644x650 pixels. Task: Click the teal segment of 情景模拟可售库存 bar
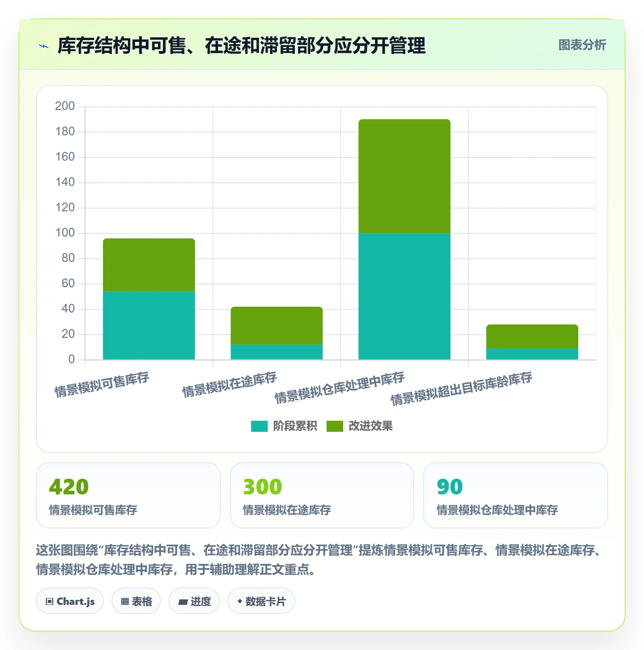click(x=149, y=325)
